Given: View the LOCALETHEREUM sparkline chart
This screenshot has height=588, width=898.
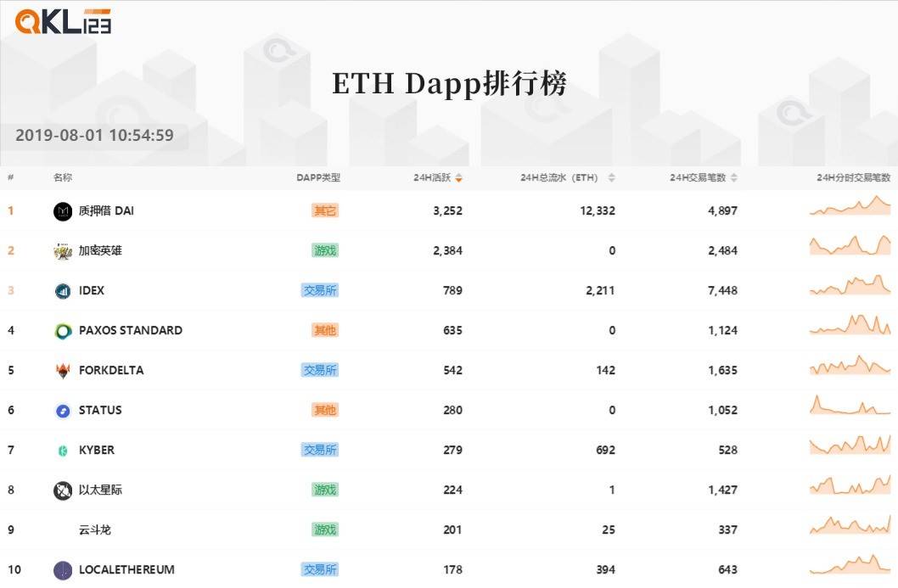Looking at the screenshot, I should [x=850, y=564].
